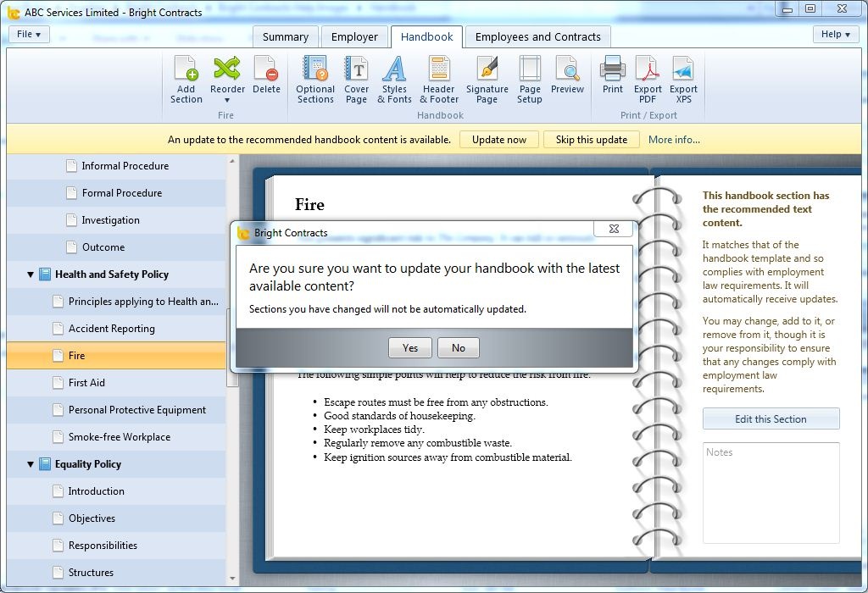The height and width of the screenshot is (593, 868).
Task: Click the Delete section icon
Action: click(266, 75)
